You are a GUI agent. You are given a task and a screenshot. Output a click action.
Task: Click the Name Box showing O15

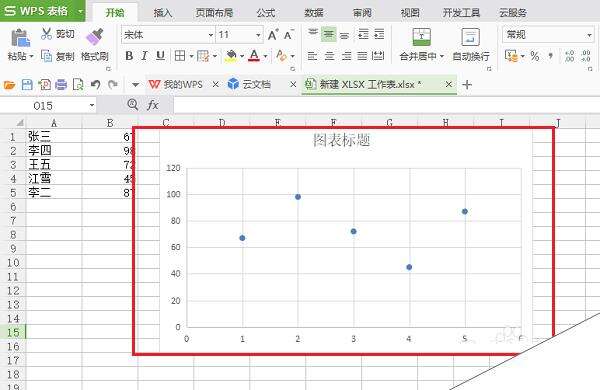(48, 105)
